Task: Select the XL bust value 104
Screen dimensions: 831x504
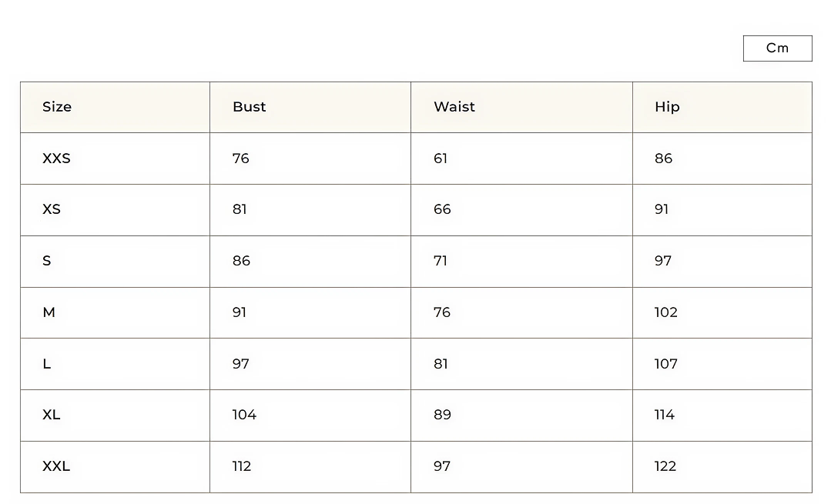Action: [244, 415]
